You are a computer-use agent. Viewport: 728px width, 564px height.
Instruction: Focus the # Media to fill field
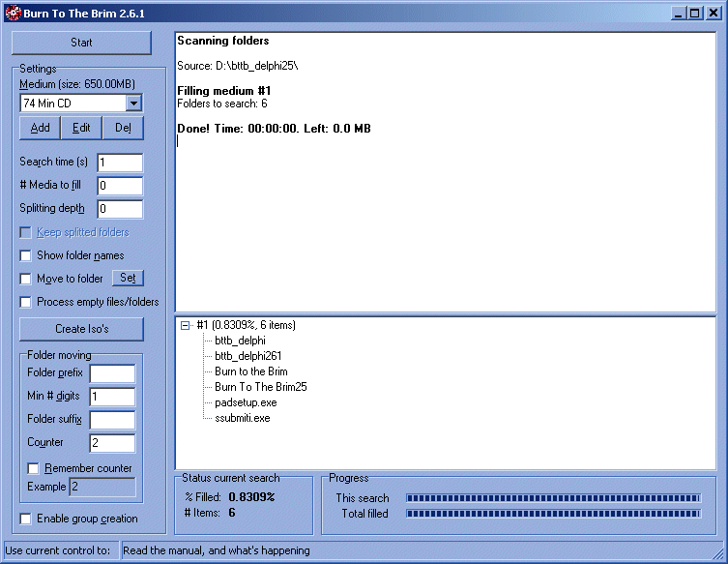click(120, 186)
